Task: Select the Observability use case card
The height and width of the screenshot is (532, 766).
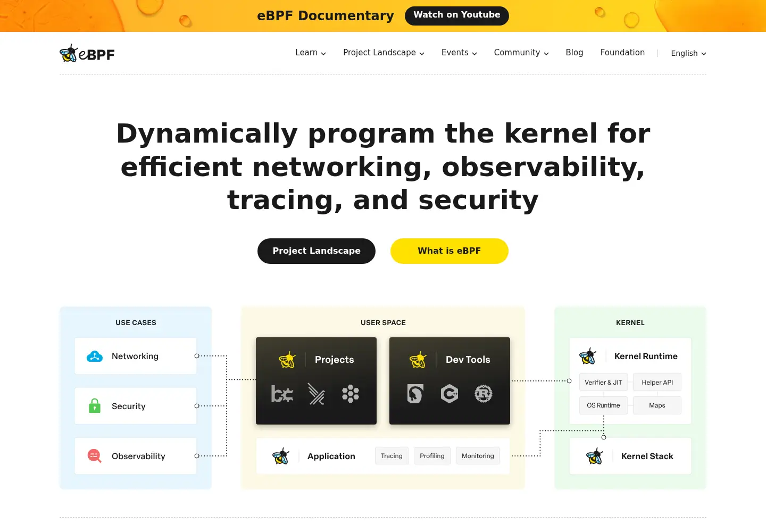Action: [x=136, y=456]
